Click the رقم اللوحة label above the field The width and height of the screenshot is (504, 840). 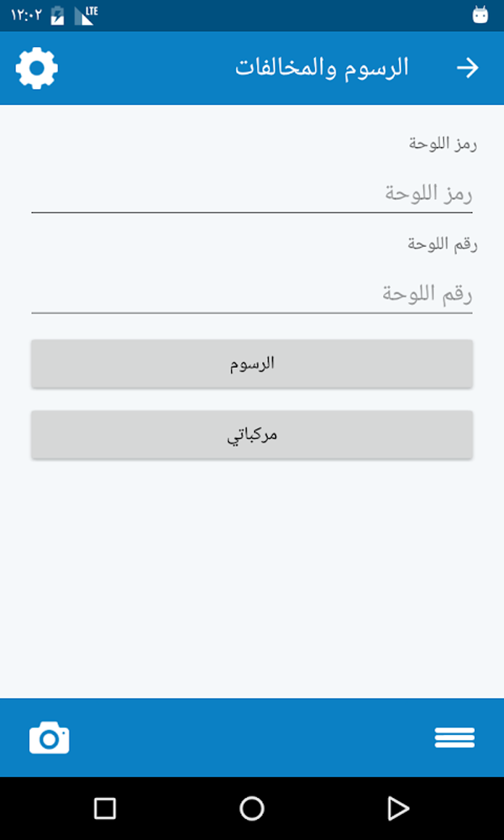point(442,244)
